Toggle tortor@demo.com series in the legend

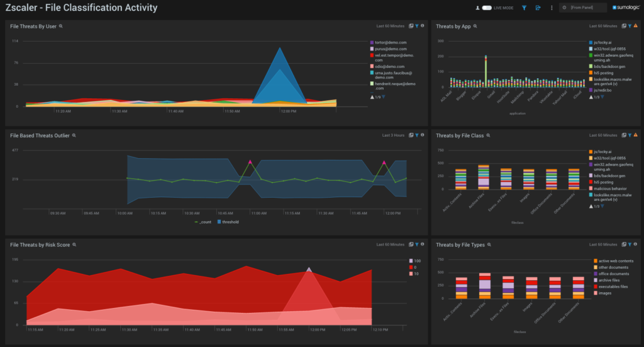click(x=389, y=42)
